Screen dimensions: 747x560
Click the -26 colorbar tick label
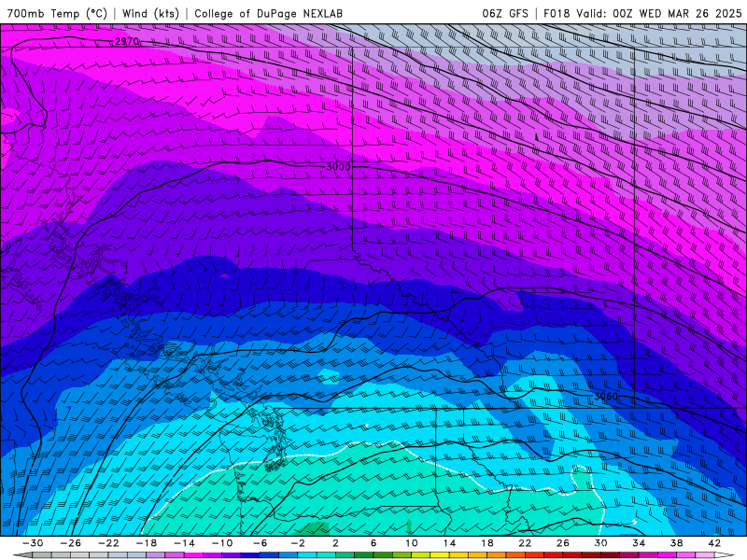pos(71,543)
